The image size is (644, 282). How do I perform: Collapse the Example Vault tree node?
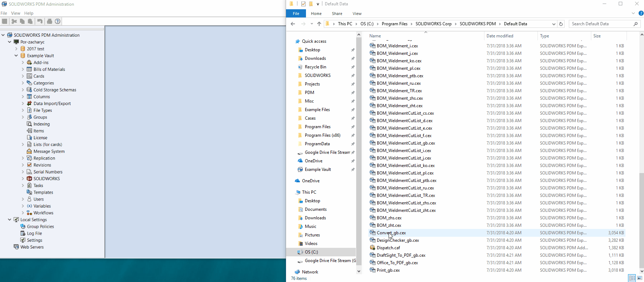16,56
